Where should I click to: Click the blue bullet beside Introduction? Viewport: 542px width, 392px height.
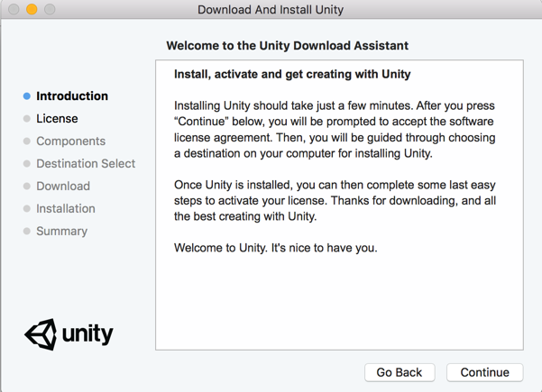coord(27,96)
